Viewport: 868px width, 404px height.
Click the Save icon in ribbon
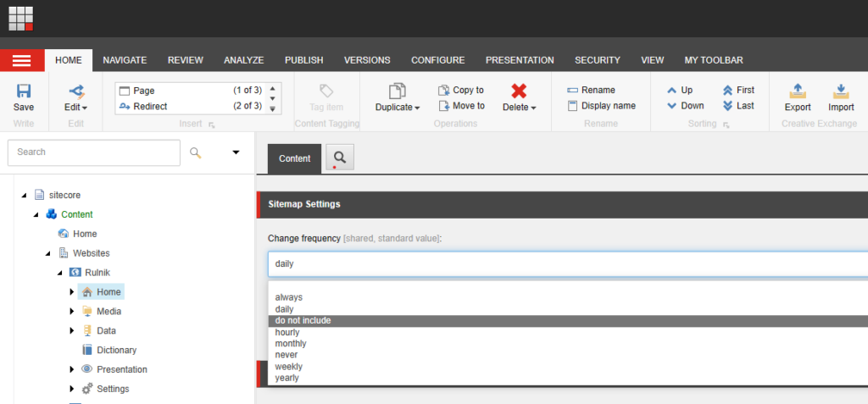[x=24, y=91]
